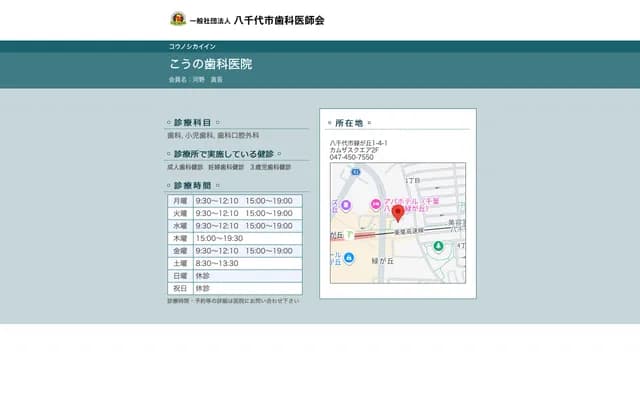This screenshot has height=400, width=640.
Task: Click the 月曜 day label in the schedule
Action: pos(180,201)
